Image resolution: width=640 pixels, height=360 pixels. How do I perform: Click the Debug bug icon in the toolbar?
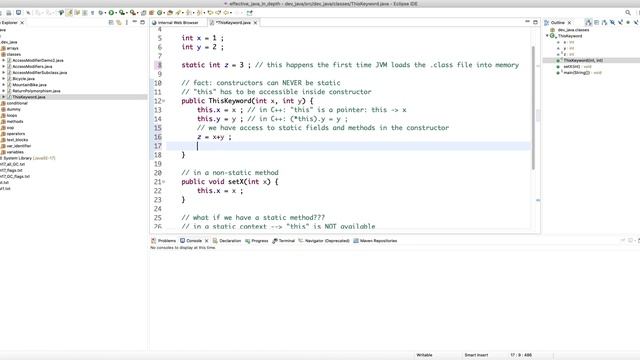click(x=101, y=13)
